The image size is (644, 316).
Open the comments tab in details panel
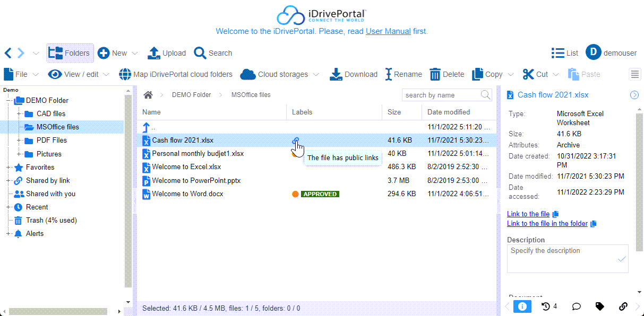tap(576, 306)
